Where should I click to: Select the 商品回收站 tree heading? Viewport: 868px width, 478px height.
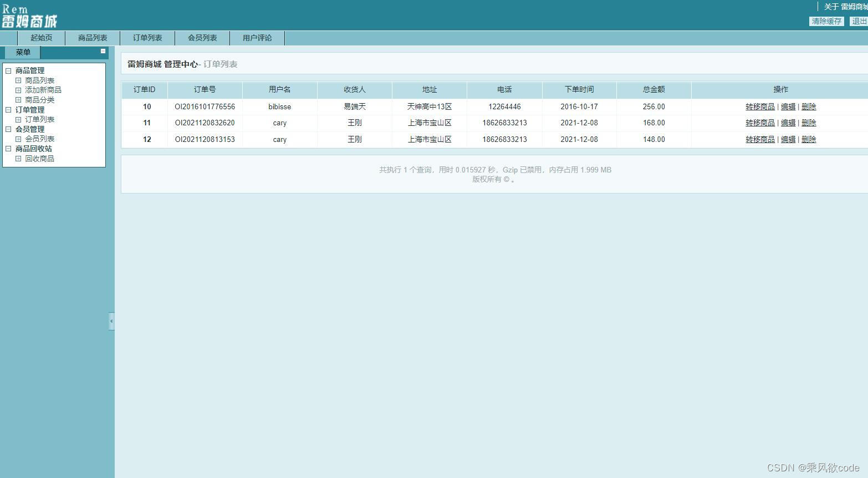(34, 149)
